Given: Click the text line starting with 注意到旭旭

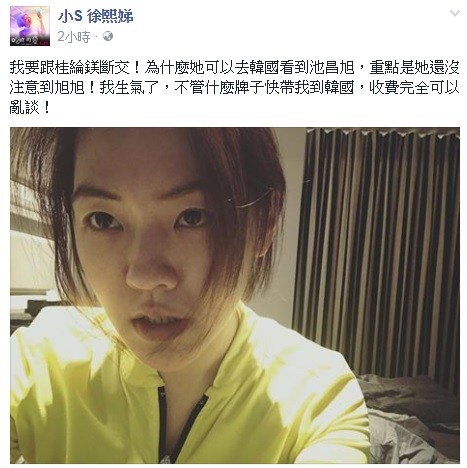Looking at the screenshot, I should pos(235,88).
